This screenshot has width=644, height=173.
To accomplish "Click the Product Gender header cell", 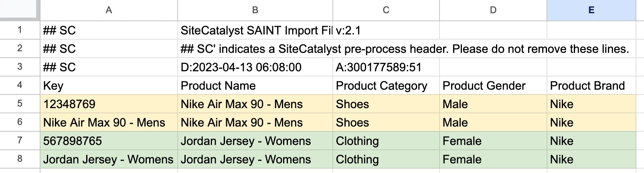I will [x=493, y=85].
